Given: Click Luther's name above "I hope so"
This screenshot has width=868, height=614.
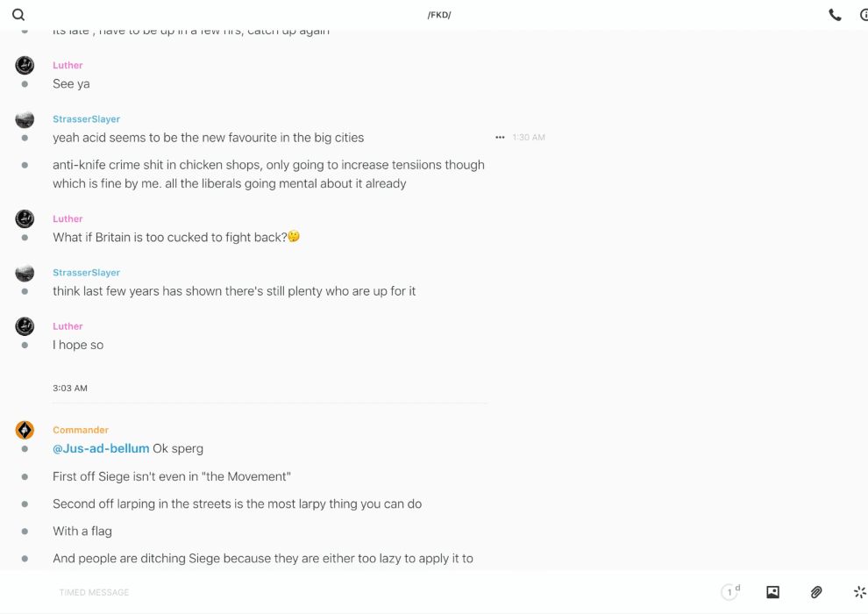Looking at the screenshot, I should 68,326.
